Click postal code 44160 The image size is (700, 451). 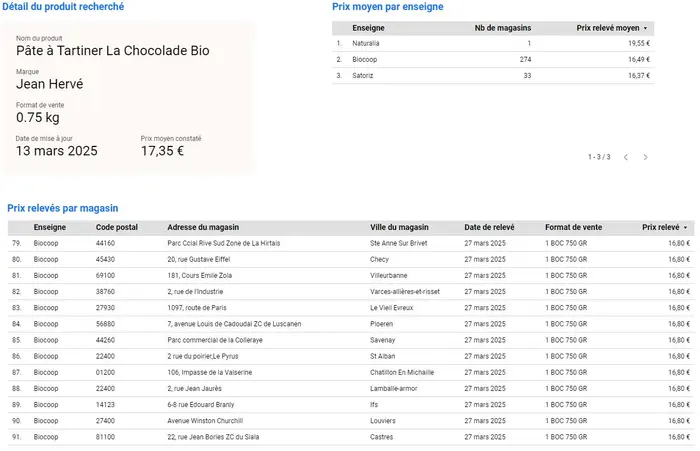(x=105, y=243)
